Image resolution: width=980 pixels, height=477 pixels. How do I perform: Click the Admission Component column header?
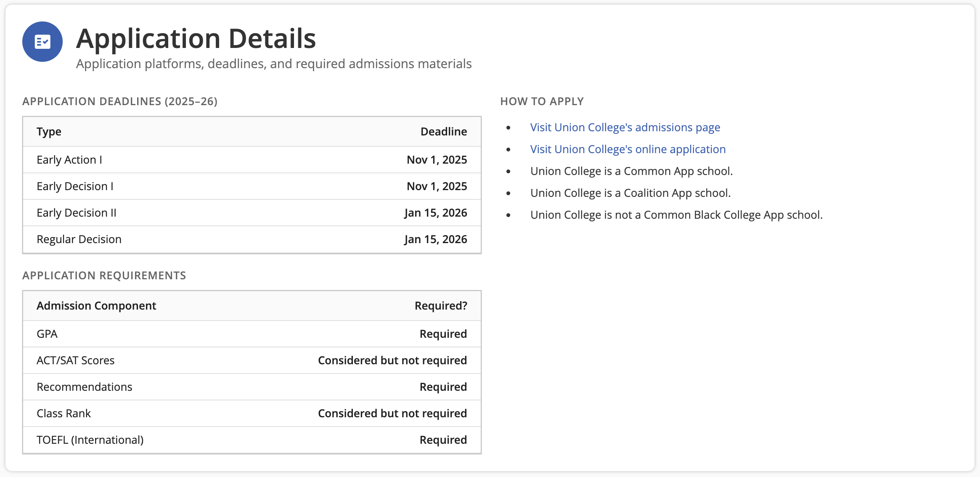[96, 306]
